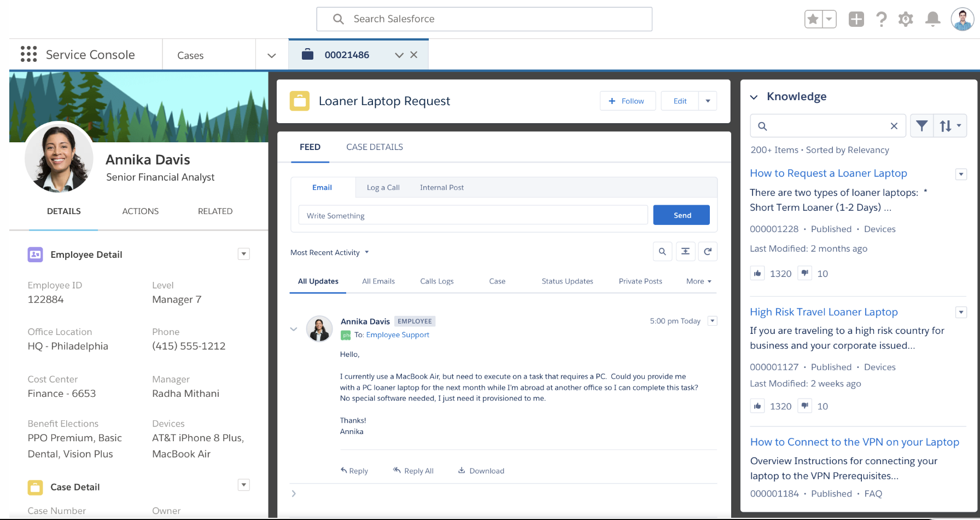Filter the feed by Private Posts
The height and width of the screenshot is (520, 980).
[x=640, y=281]
